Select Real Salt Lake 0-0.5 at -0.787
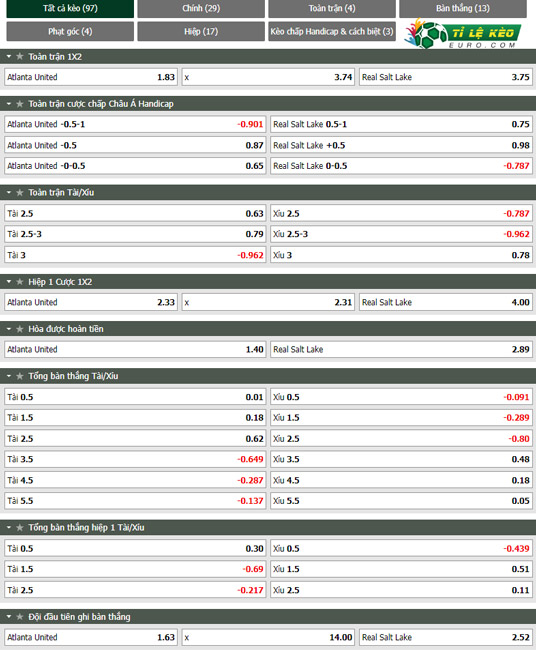Screen dimensions: 536x655 tap(401, 166)
